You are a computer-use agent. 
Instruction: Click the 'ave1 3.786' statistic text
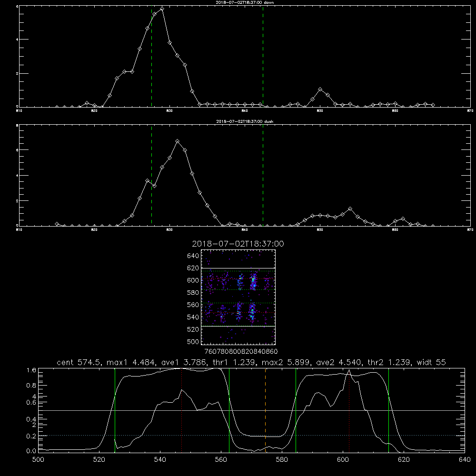point(185,362)
